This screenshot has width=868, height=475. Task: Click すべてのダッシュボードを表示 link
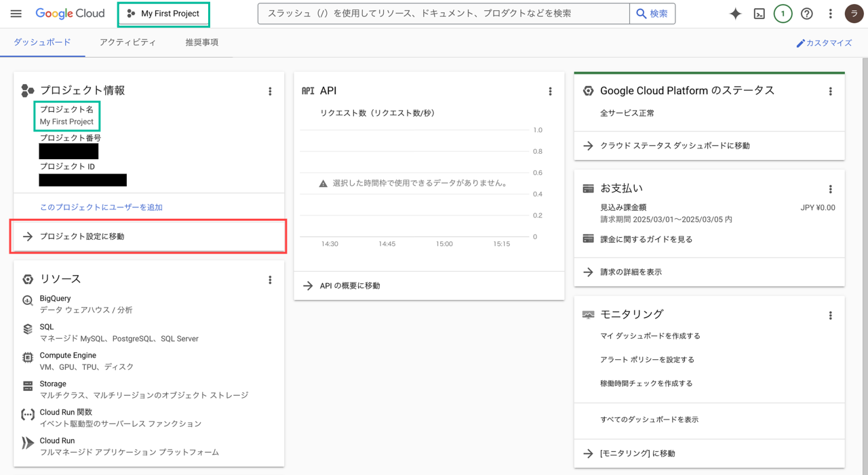[649, 419]
